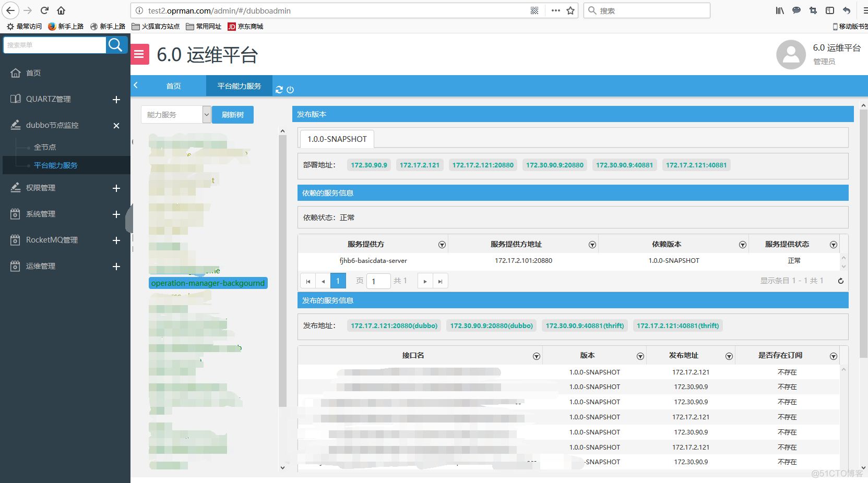
Task: Click the browser search box
Action: coord(647,10)
